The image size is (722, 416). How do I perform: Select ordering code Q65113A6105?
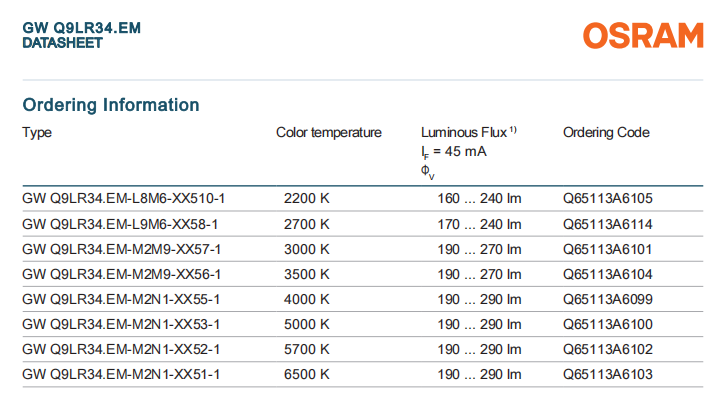tap(608, 199)
